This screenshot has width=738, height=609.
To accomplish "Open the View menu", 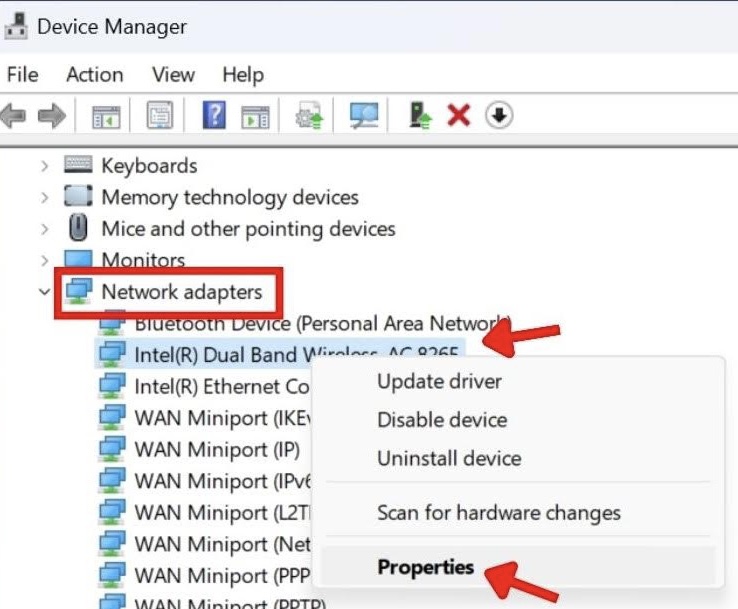I will tap(173, 74).
